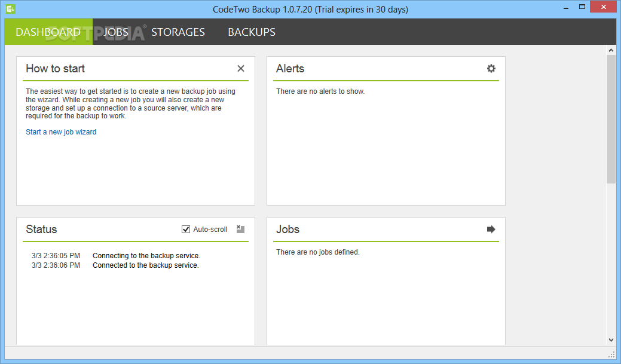Switch to the DASHBOARD tab

pos(48,32)
